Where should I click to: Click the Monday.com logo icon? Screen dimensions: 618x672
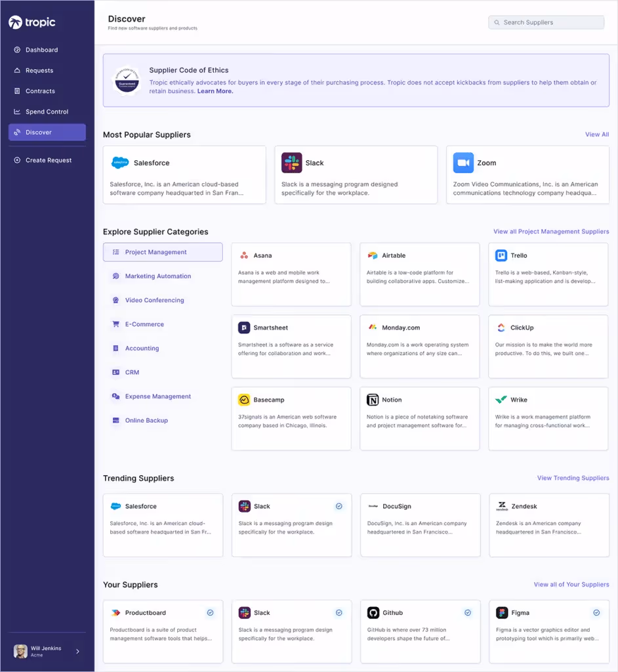pos(373,327)
